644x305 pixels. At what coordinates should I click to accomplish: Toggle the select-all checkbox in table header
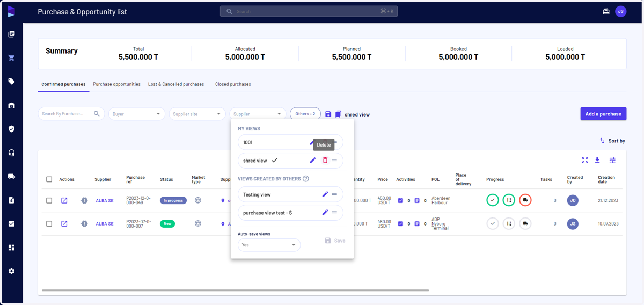(x=49, y=179)
